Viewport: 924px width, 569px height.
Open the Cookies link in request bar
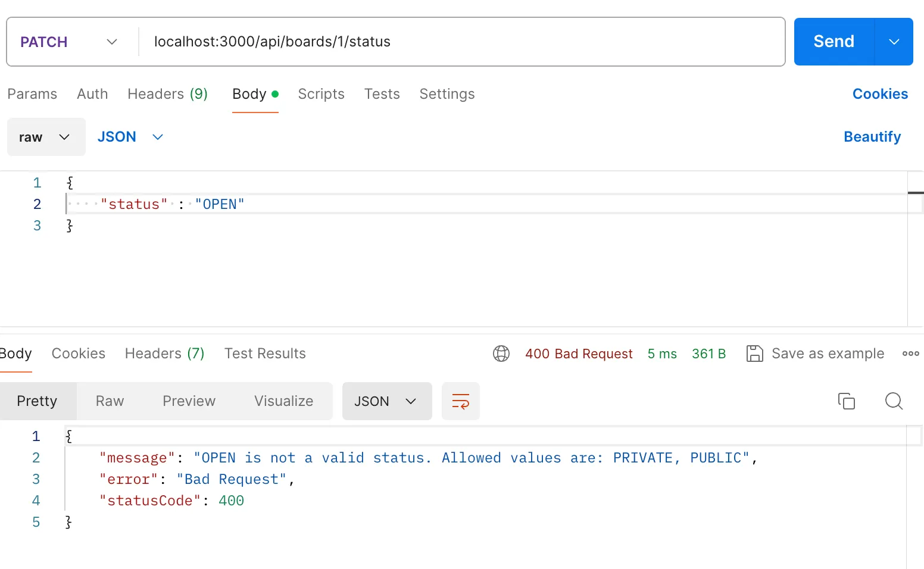coord(881,94)
